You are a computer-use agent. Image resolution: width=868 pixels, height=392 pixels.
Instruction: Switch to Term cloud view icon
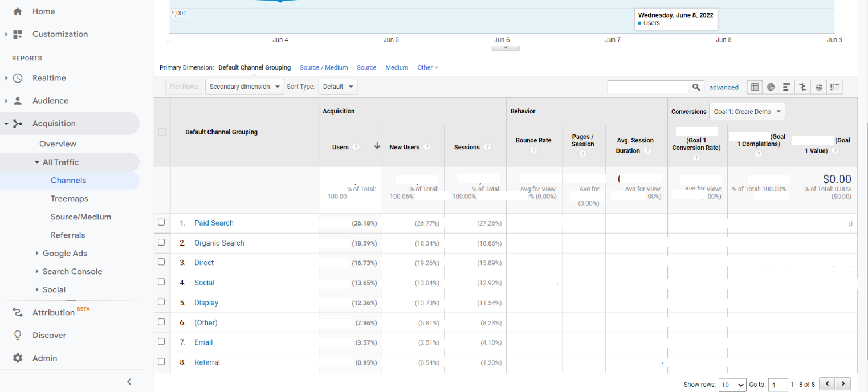(x=818, y=87)
